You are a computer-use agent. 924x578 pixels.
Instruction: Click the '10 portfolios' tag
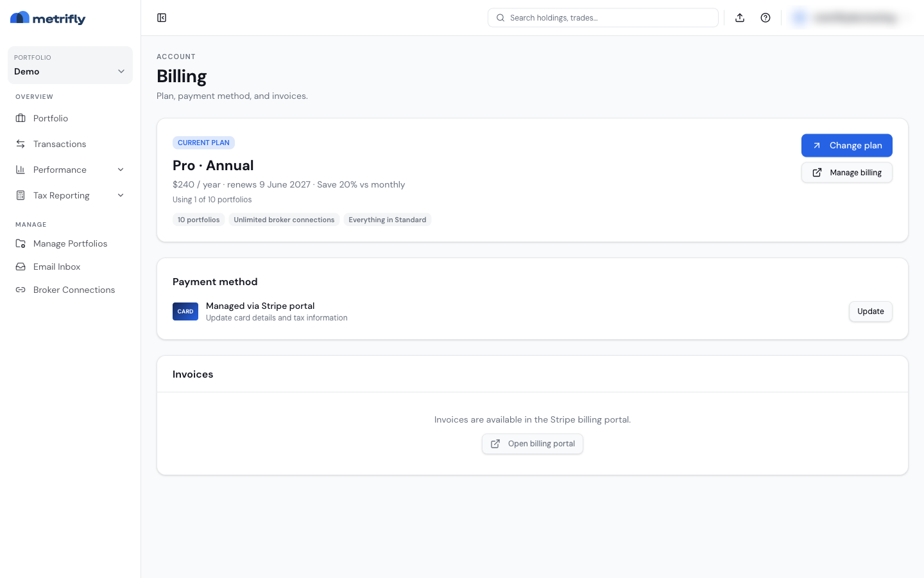(199, 220)
